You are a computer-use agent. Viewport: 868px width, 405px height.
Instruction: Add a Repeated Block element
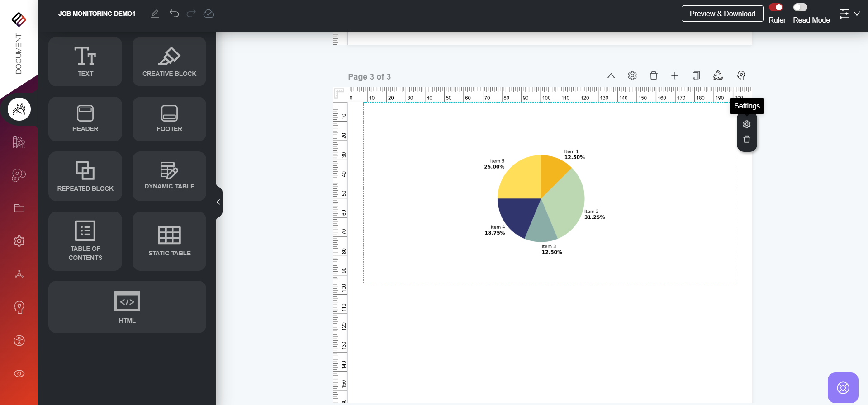pyautogui.click(x=85, y=176)
